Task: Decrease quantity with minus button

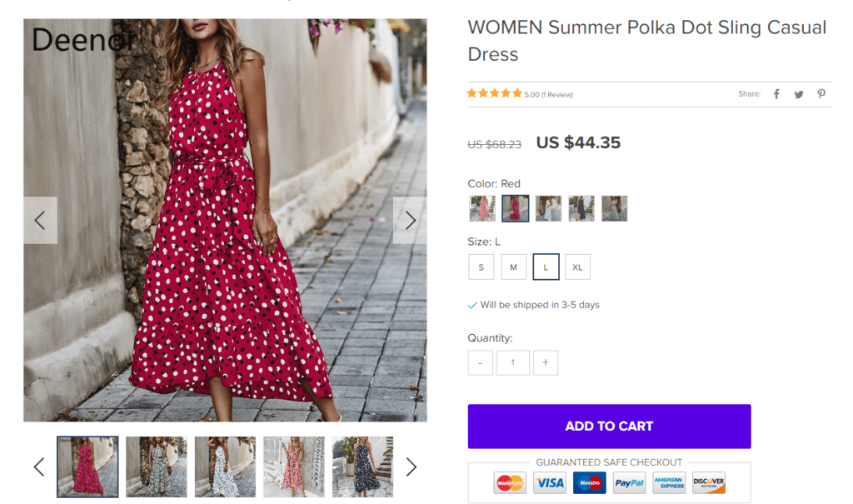Action: [x=480, y=362]
